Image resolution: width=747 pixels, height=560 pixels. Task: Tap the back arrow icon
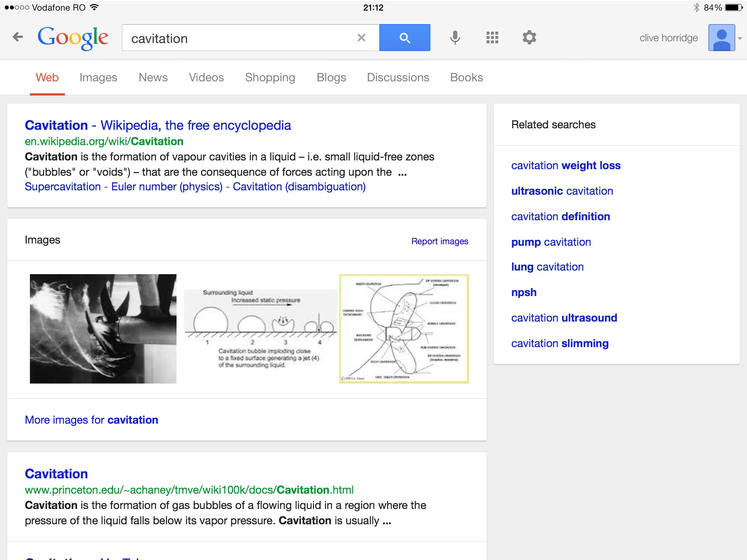pyautogui.click(x=18, y=37)
